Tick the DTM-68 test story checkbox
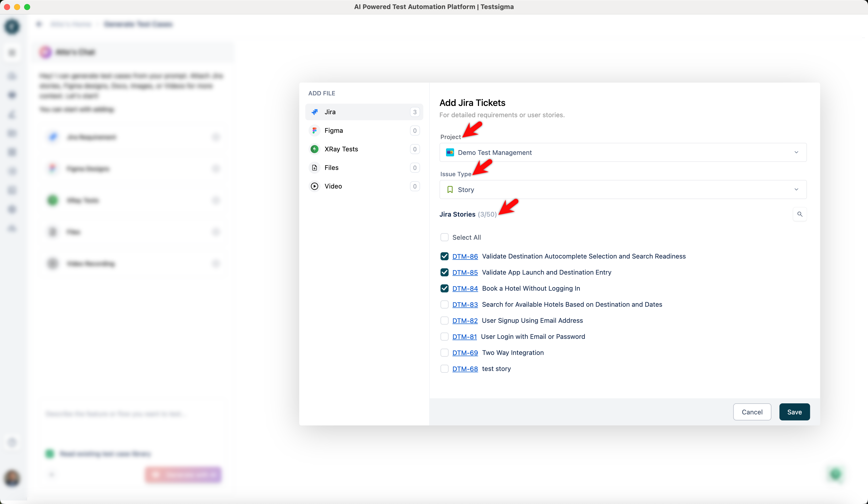Image resolution: width=868 pixels, height=504 pixels. pos(444,369)
